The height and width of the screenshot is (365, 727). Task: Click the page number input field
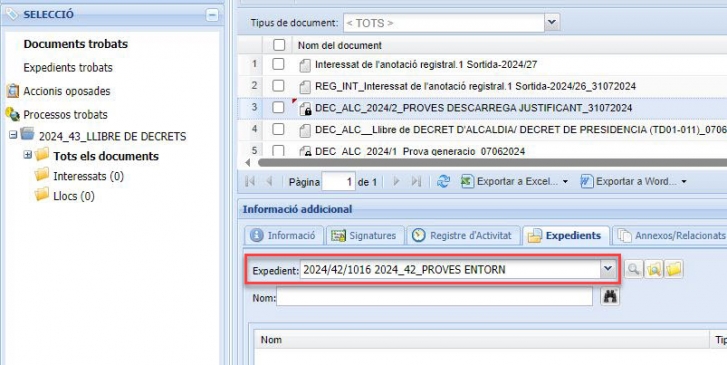338,182
